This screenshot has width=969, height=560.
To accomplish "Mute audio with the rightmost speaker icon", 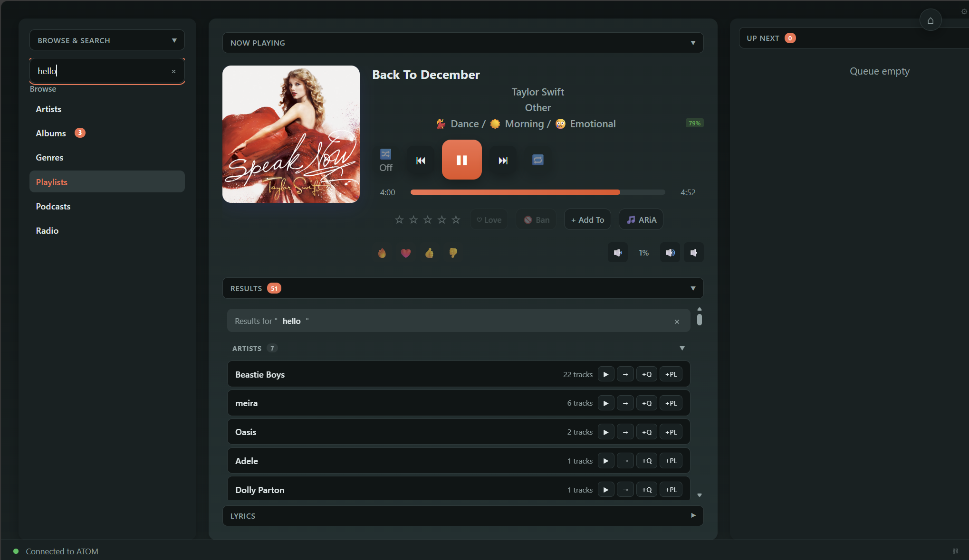I will (693, 253).
